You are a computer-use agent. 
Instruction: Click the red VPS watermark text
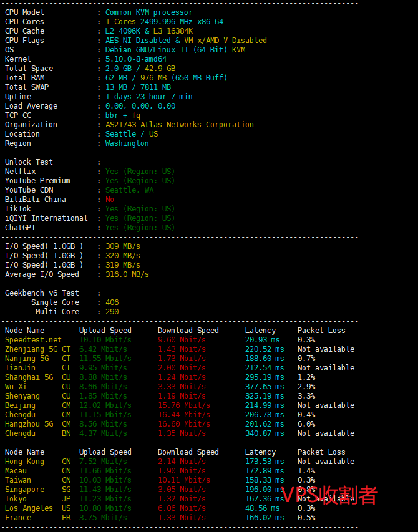(329, 495)
